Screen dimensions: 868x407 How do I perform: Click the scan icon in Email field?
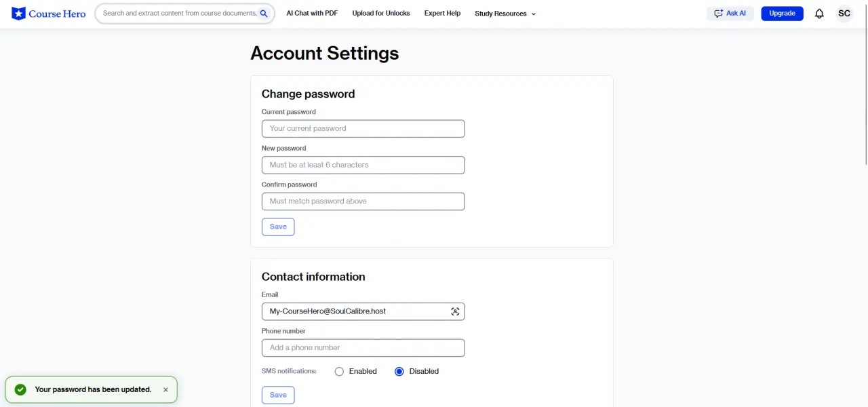point(455,311)
